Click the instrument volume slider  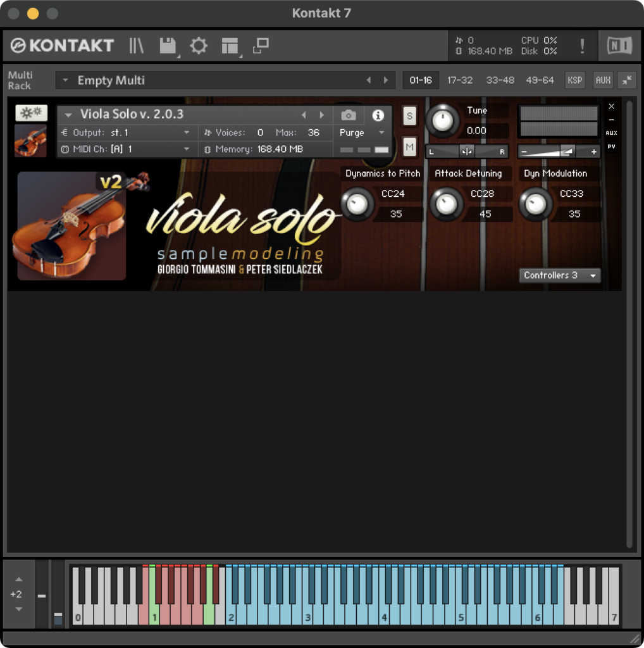tap(559, 152)
